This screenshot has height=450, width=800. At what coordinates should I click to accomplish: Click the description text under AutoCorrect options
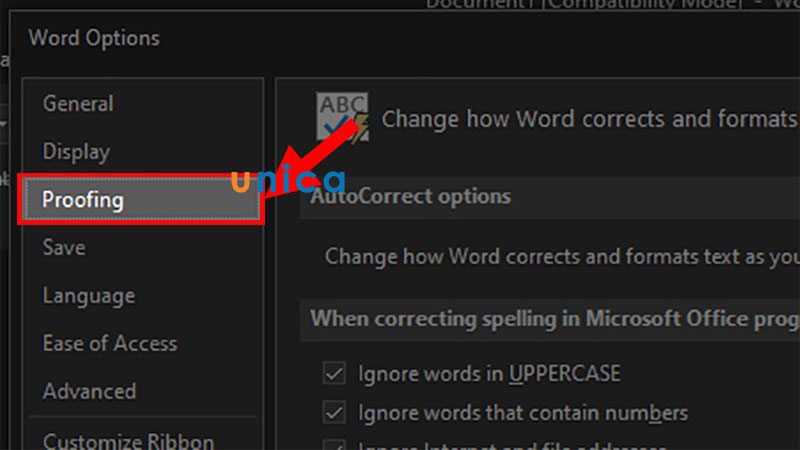[x=561, y=256]
